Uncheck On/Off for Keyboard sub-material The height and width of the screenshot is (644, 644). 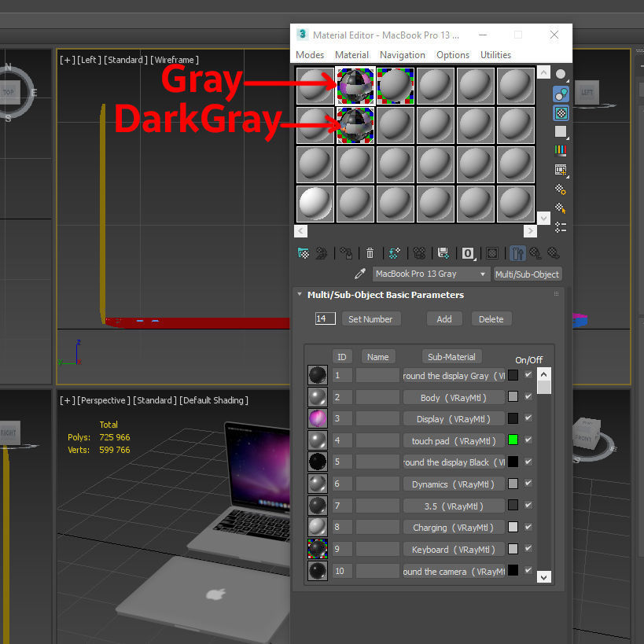click(528, 549)
